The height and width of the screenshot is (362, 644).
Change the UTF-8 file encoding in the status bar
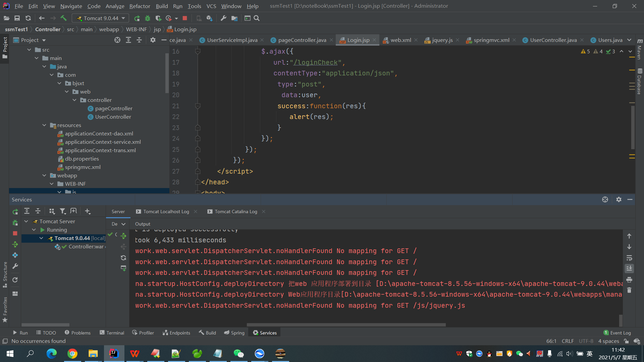click(x=586, y=341)
